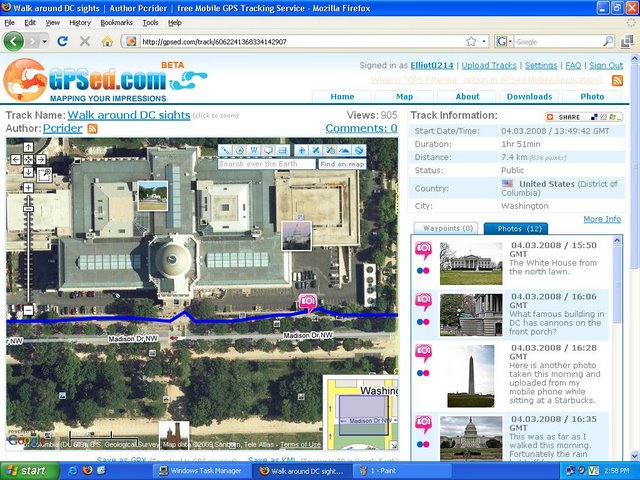Screen dimensions: 640x480
Task: Open the Elliot0214 account link
Action: click(x=432, y=65)
